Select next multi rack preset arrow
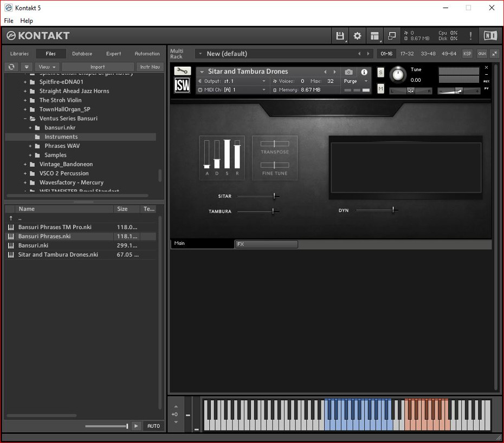The image size is (504, 443). (369, 54)
